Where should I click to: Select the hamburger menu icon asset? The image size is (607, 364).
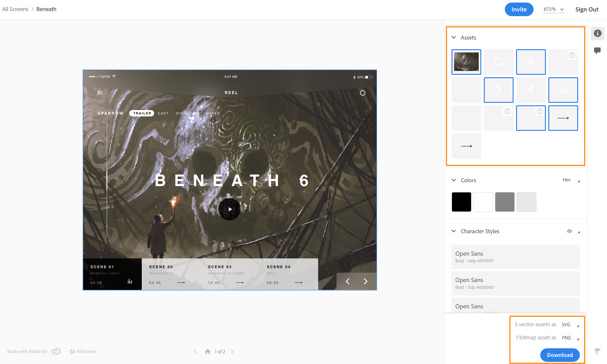(x=531, y=62)
